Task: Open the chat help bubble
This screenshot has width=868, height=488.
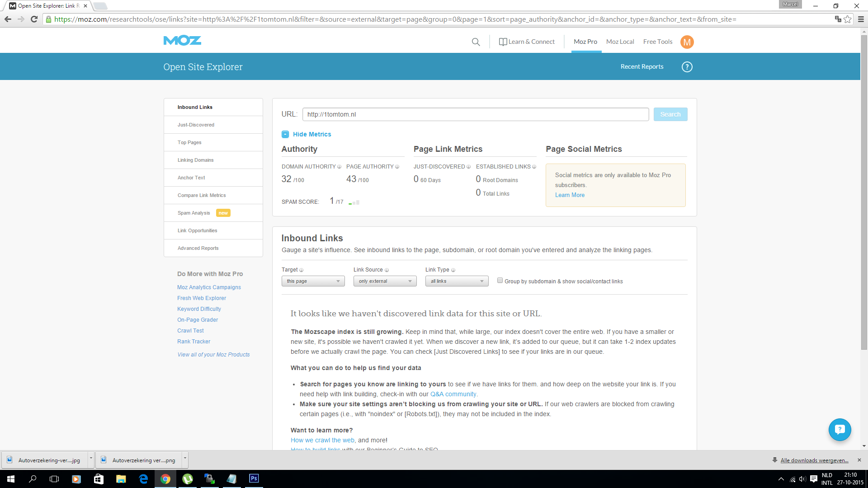Action: (840, 429)
